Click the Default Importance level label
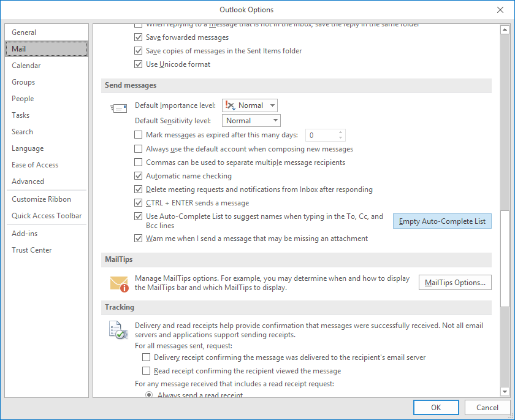The height and width of the screenshot is (420, 515). tap(175, 105)
